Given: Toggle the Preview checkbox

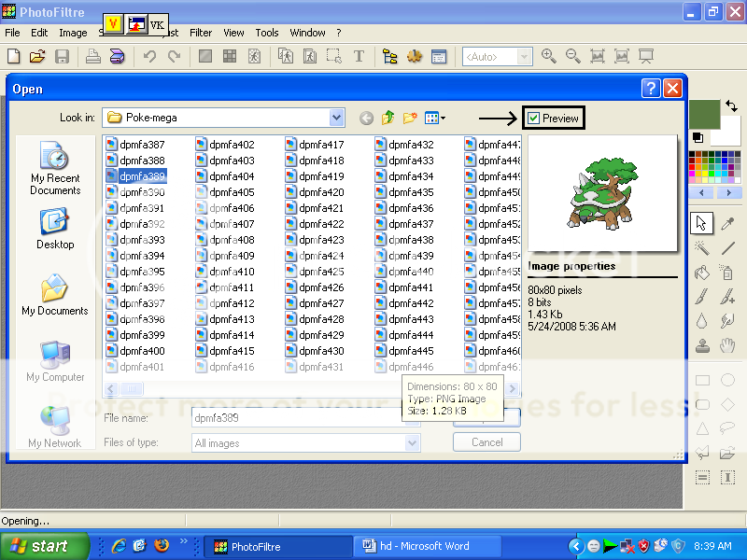Looking at the screenshot, I should point(533,119).
